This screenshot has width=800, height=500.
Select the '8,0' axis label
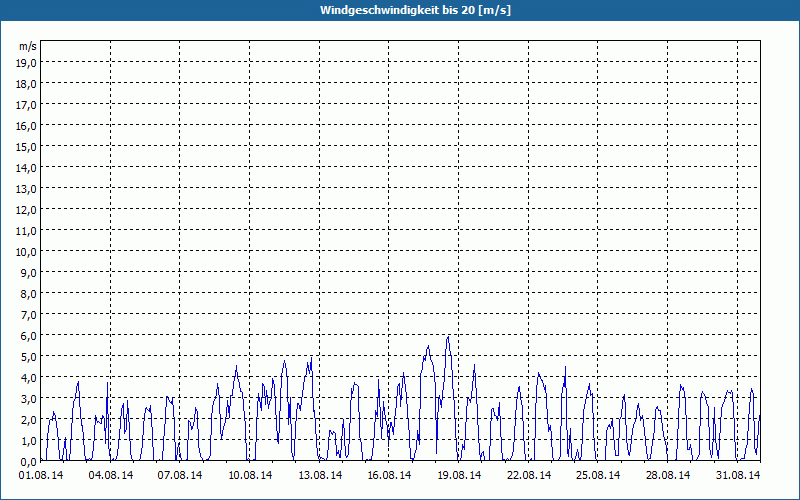pyautogui.click(x=29, y=294)
